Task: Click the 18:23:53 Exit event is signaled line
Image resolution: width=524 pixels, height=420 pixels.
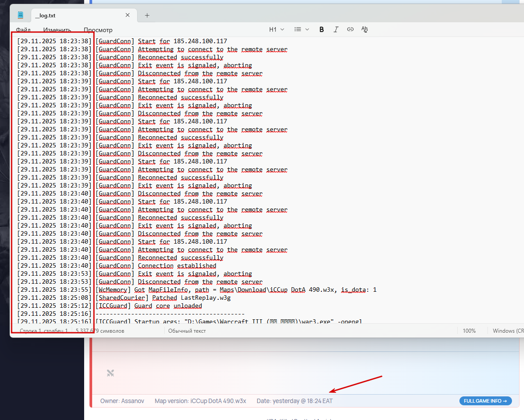Action: click(x=135, y=274)
